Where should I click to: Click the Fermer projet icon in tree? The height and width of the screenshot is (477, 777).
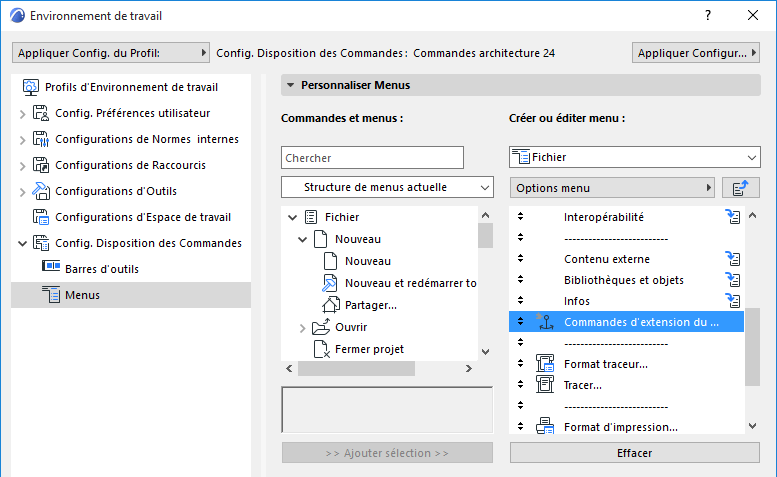[x=321, y=349]
